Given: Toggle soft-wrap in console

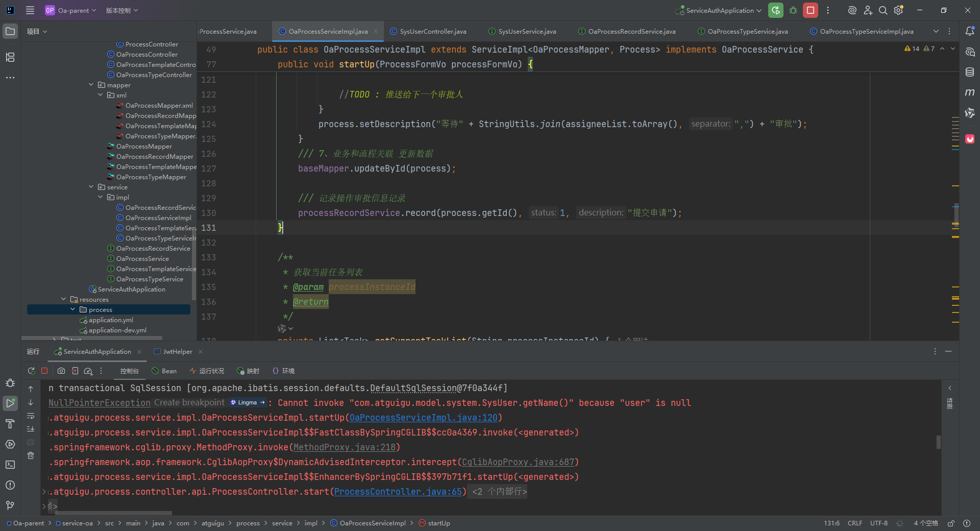Looking at the screenshot, I should point(31,416).
